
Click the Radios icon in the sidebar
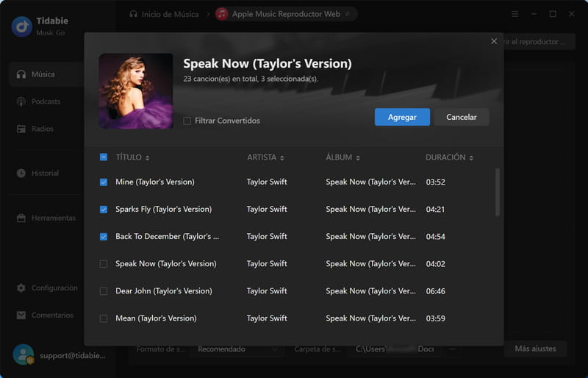21,129
